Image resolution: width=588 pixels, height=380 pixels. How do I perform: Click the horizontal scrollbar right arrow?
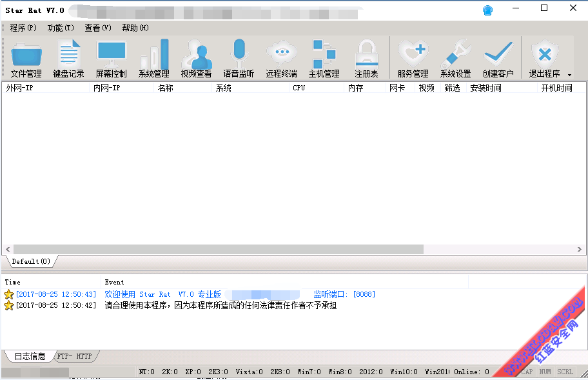coord(580,250)
